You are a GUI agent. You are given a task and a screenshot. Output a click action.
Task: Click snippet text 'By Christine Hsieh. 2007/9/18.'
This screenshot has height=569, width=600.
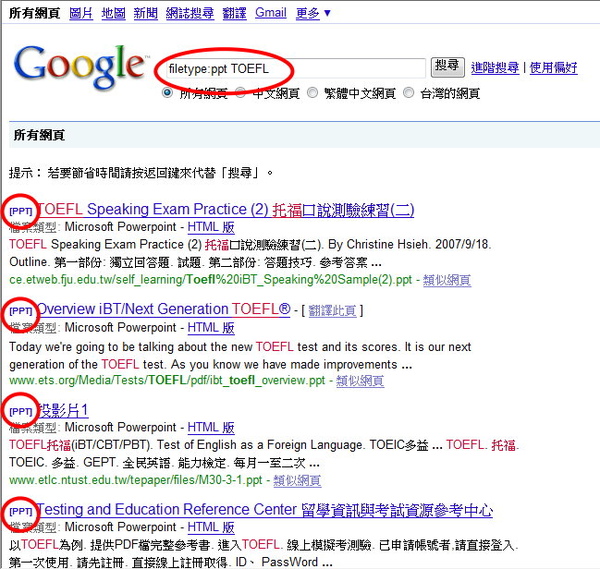[409, 245]
